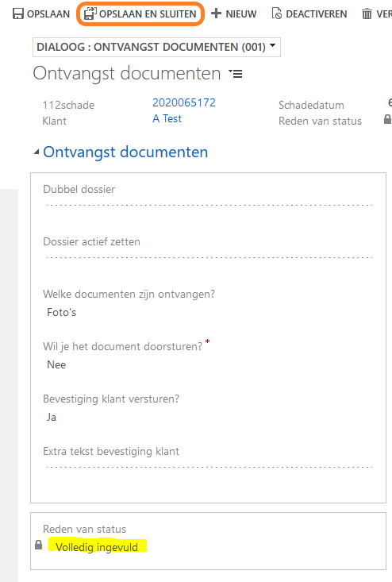Image resolution: width=392 pixels, height=582 pixels.
Task: Click the trash bin delete icon
Action: 367,13
